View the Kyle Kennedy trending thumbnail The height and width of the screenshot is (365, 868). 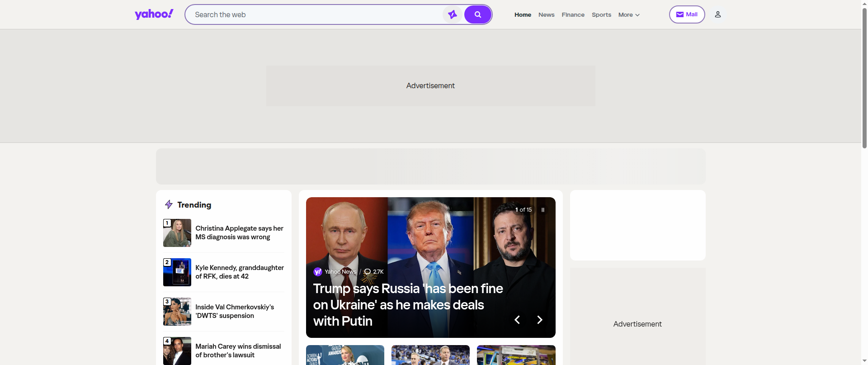click(177, 272)
